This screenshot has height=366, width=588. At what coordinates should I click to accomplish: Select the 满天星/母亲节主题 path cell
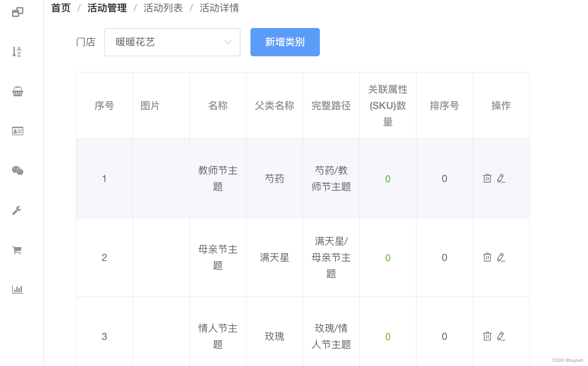pos(331,257)
